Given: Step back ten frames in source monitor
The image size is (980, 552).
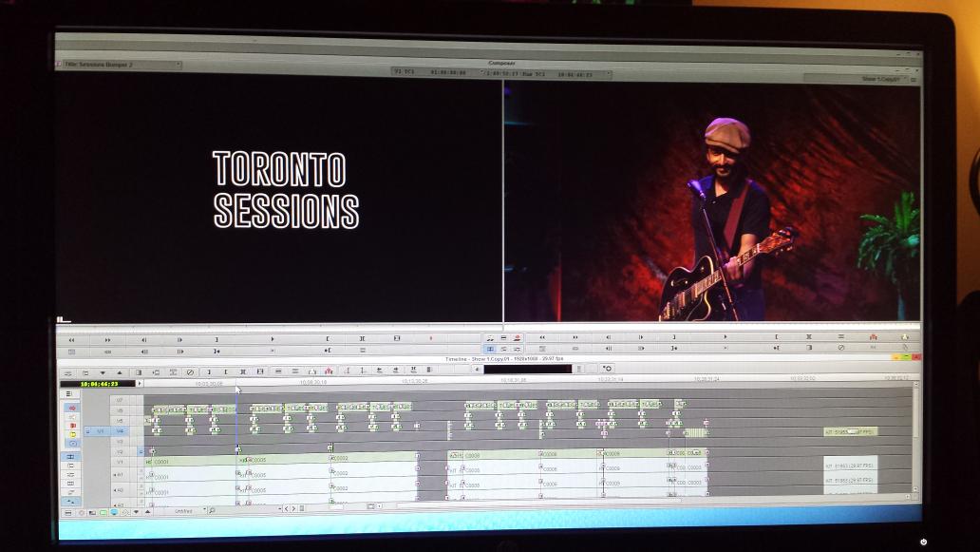Looking at the screenshot, I should [144, 352].
